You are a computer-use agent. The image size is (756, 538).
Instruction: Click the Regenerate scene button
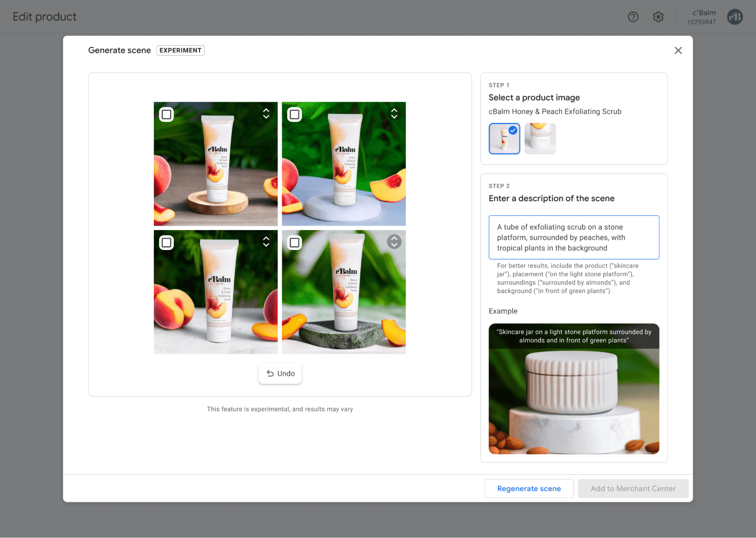pyautogui.click(x=529, y=488)
